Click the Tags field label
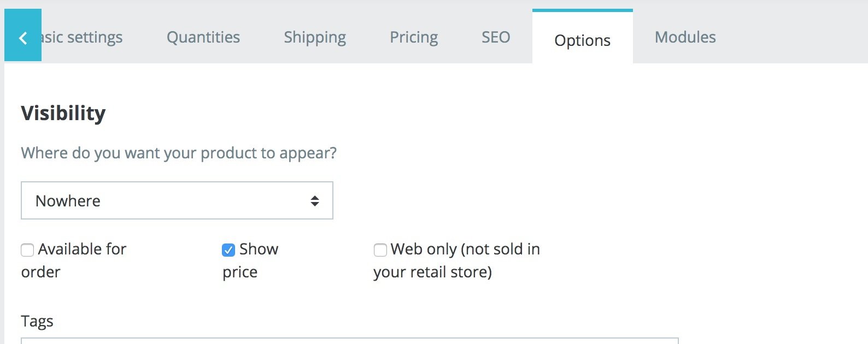This screenshot has height=344, width=868. pos(37,321)
